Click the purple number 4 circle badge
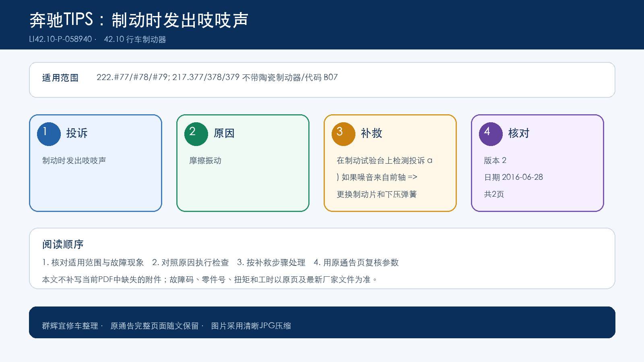 click(491, 134)
